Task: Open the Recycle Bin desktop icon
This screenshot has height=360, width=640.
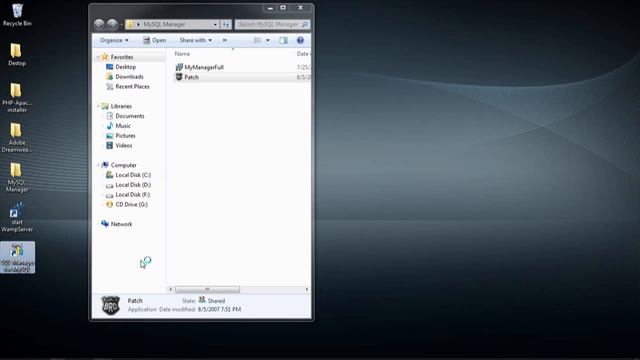Action: pyautogui.click(x=17, y=15)
